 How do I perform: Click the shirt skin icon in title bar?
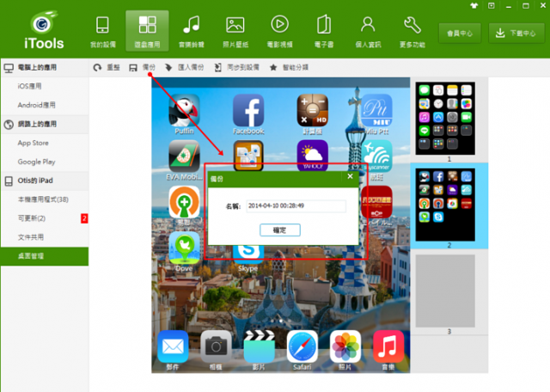coord(474,6)
